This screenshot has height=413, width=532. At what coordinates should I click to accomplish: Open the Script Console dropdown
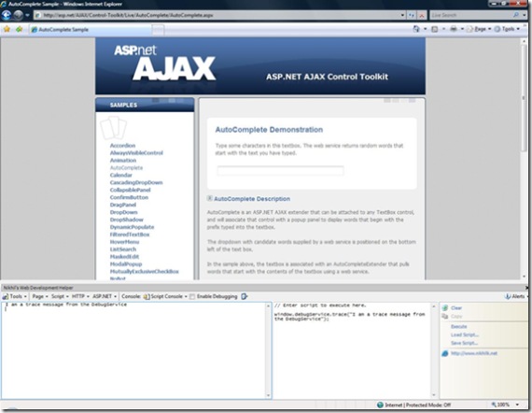165,296
